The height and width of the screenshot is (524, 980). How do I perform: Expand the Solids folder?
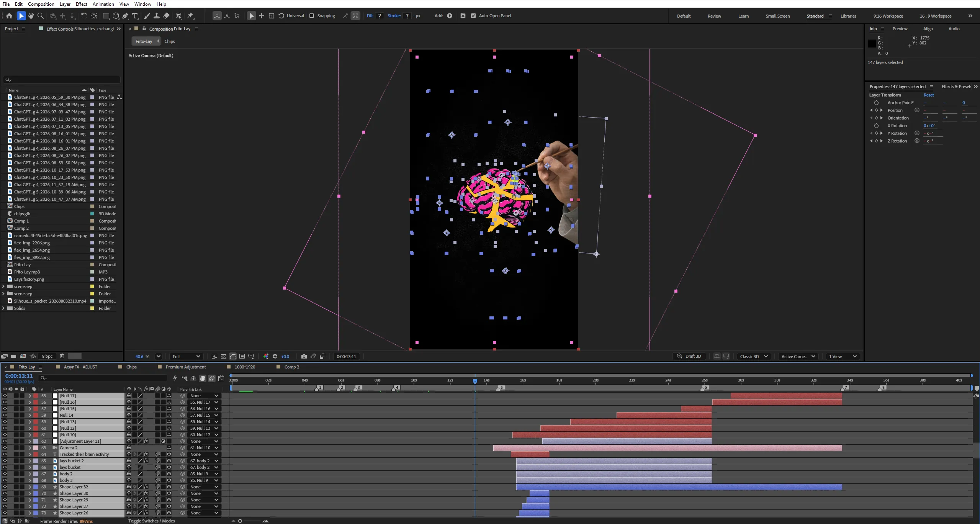3,308
